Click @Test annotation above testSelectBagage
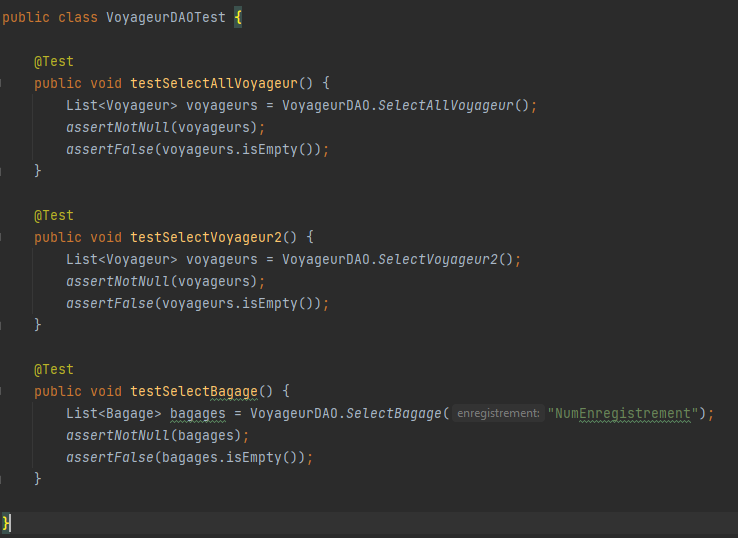The width and height of the screenshot is (738, 538). coord(54,369)
